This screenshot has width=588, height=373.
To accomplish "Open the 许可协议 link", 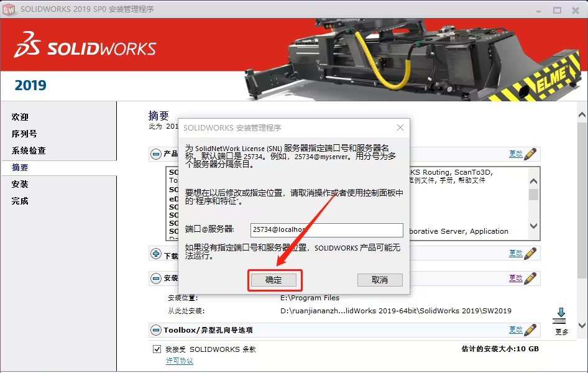I will 180,361.
